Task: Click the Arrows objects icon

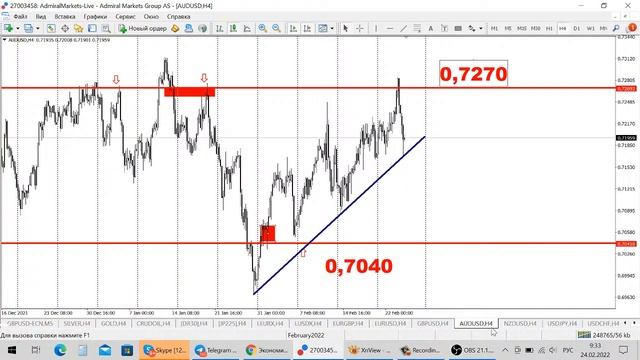Action: point(472,28)
